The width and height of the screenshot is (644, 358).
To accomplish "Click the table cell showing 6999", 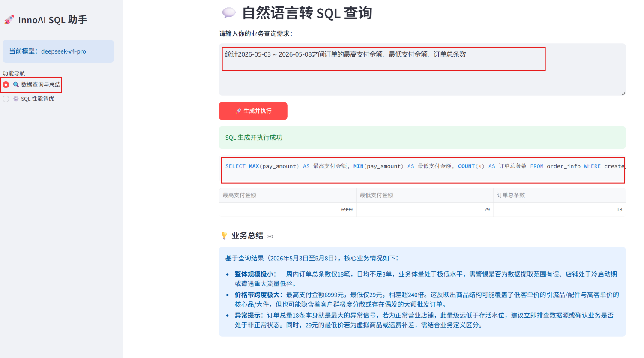I will click(288, 210).
